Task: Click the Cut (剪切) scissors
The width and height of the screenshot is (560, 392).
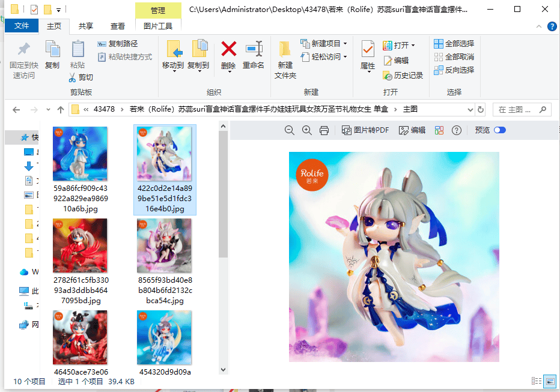Action: 72,77
